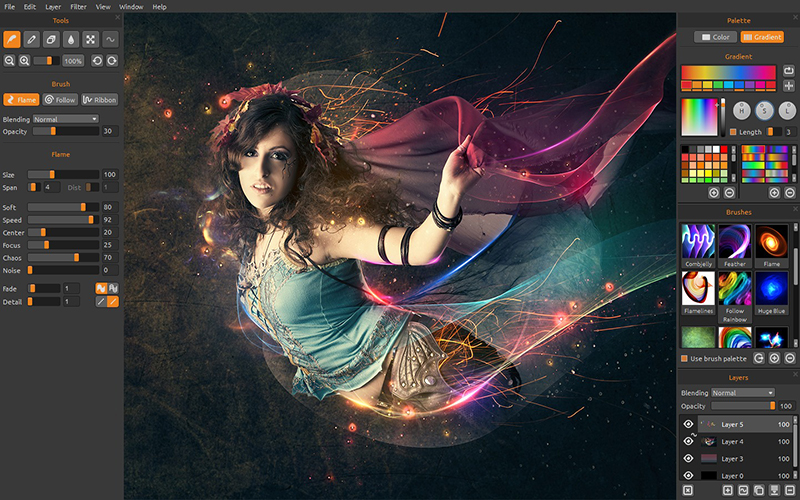This screenshot has height=500, width=800.
Task: Open the Help menu
Action: pyautogui.click(x=159, y=7)
